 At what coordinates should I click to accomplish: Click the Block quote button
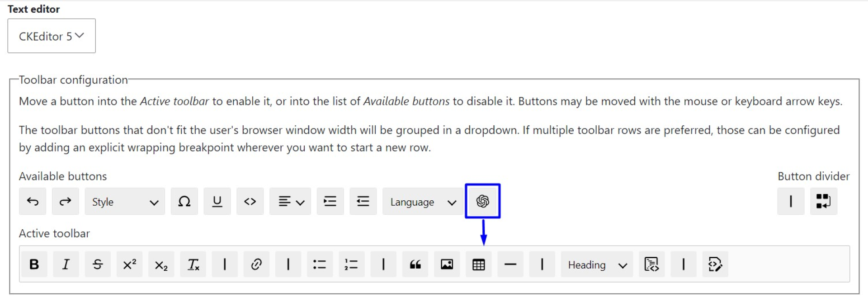point(415,264)
